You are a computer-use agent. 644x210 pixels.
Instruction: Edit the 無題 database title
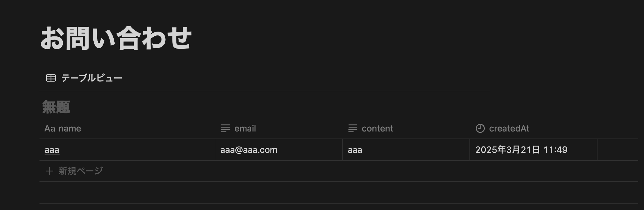coord(56,107)
